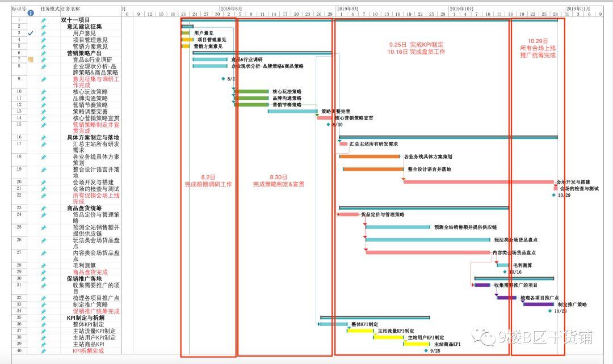The image size is (613, 364).
Task: Select the KPI制定与拆解 summary task
Action: tap(87, 318)
